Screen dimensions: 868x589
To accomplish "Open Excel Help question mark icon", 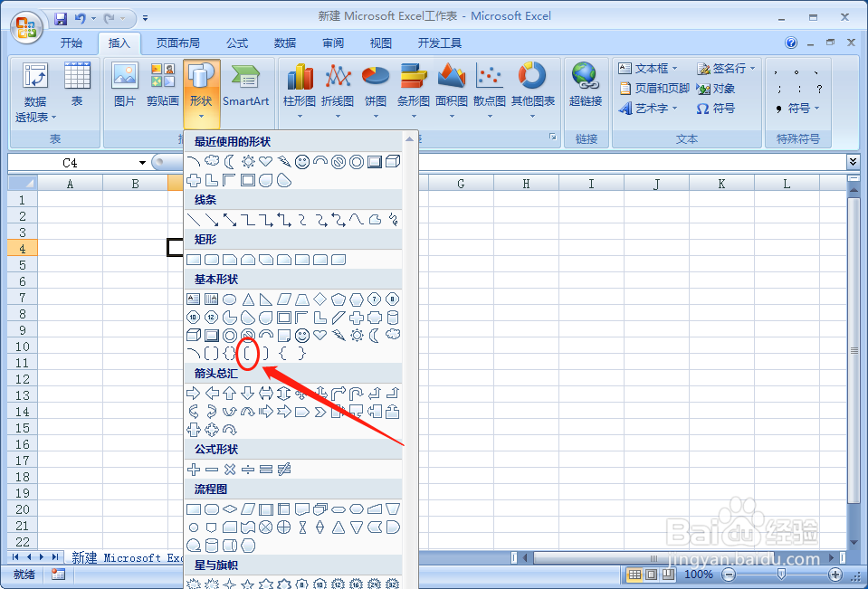I will pos(791,43).
